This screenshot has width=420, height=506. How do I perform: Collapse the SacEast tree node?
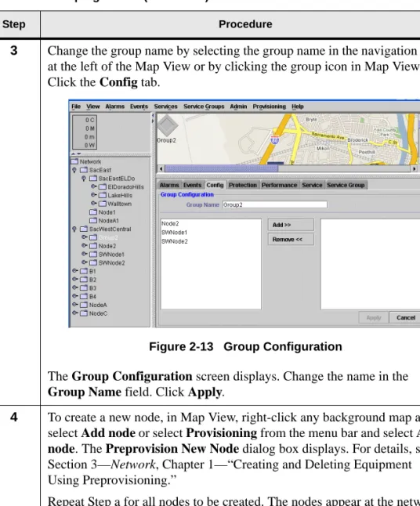(x=74, y=170)
